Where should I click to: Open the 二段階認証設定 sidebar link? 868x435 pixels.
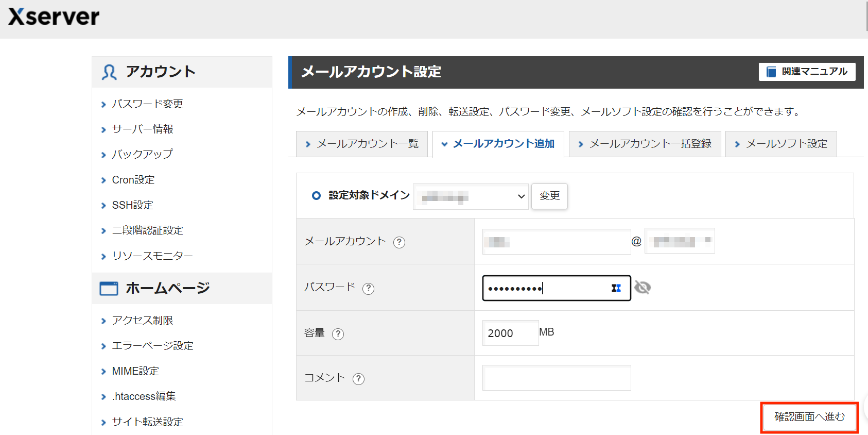pyautogui.click(x=147, y=230)
